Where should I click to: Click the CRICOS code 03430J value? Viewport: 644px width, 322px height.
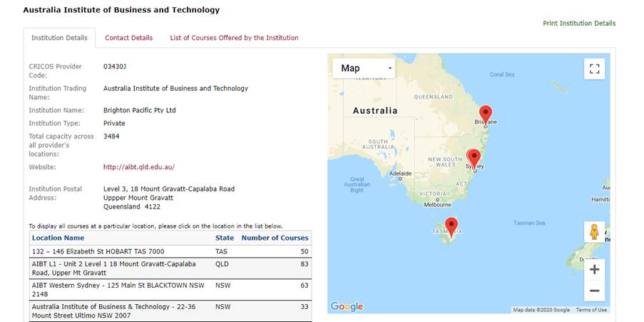pyautogui.click(x=115, y=66)
